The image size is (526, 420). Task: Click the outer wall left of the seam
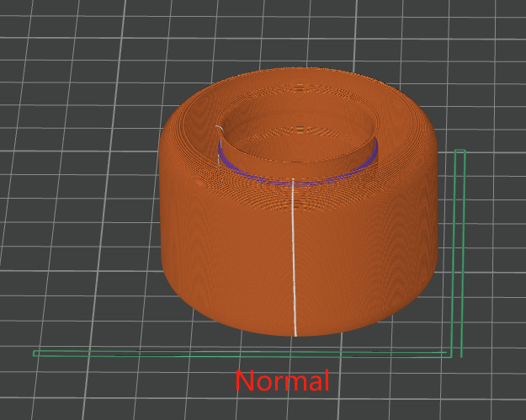pyautogui.click(x=219, y=253)
